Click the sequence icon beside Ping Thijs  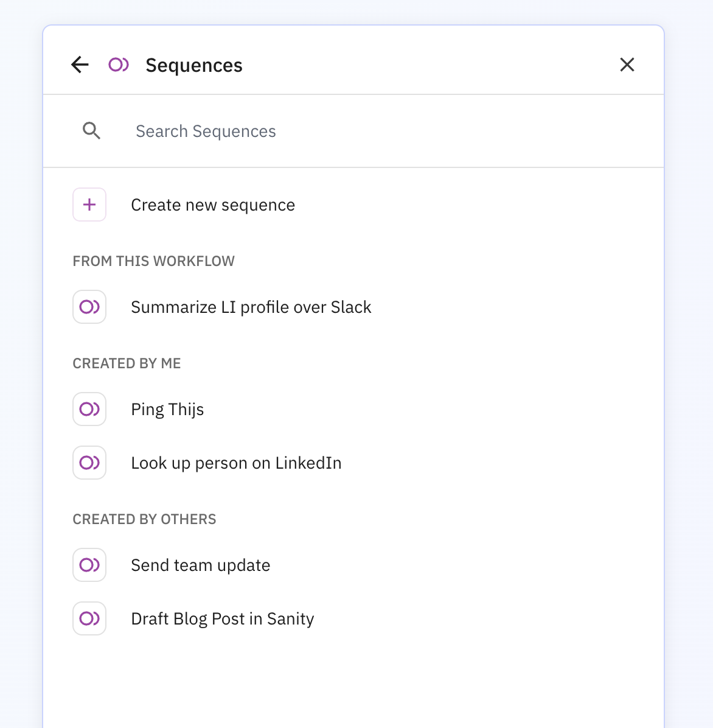click(x=89, y=409)
